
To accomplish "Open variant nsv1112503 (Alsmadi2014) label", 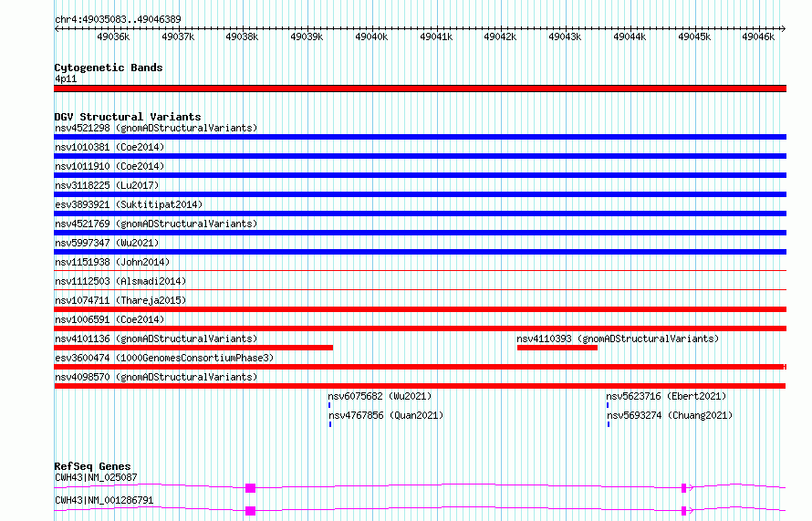I will coord(120,281).
